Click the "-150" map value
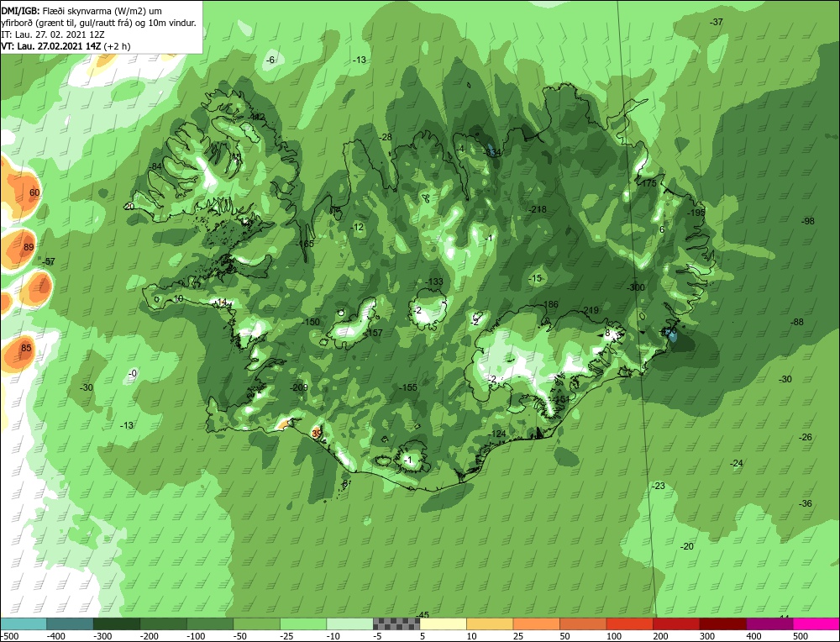The image size is (840, 642). [x=311, y=323]
